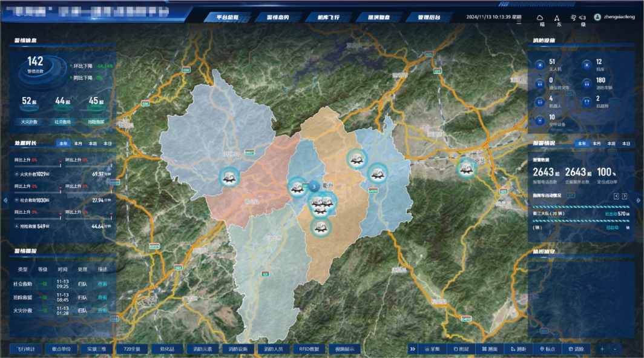Click the zoom in plus button
The height and width of the screenshot is (358, 644).
602,349
